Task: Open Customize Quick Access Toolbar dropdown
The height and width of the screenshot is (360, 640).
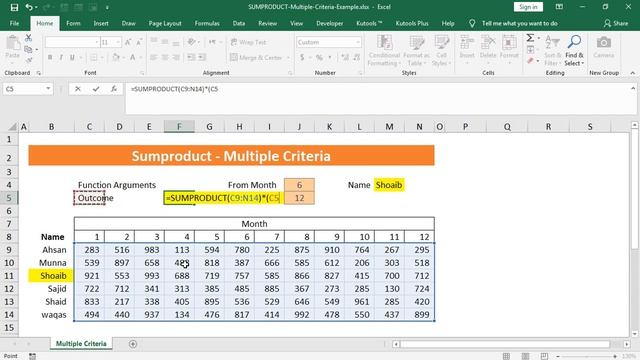Action: pos(107,7)
